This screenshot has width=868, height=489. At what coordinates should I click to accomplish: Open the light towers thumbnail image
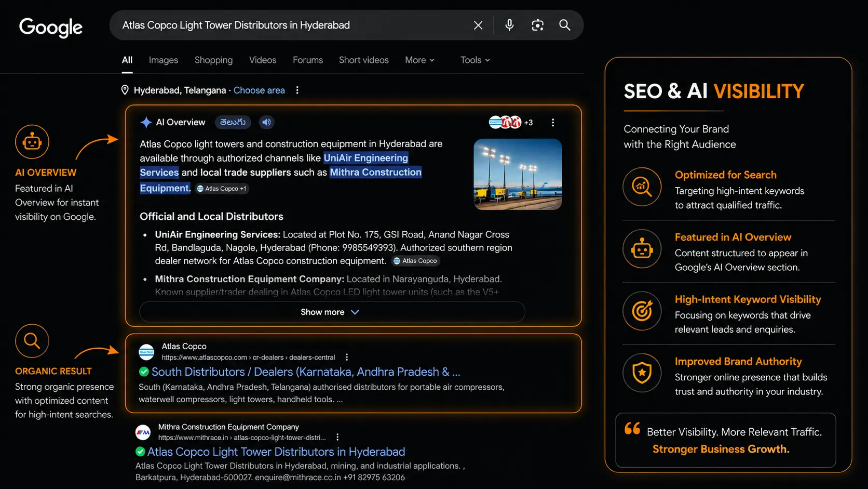[518, 174]
